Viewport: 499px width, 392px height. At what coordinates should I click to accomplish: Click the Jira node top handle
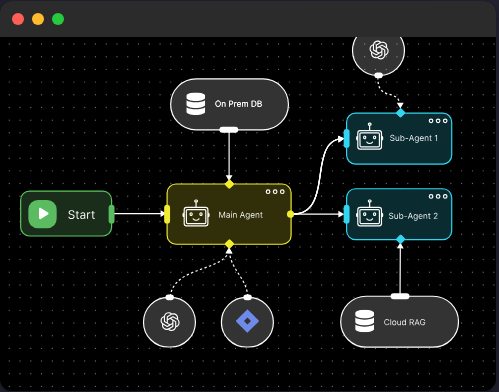247,297
